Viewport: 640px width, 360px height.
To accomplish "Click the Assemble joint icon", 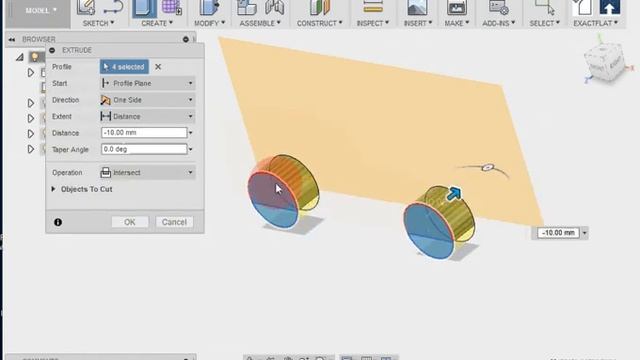I will tap(274, 7).
